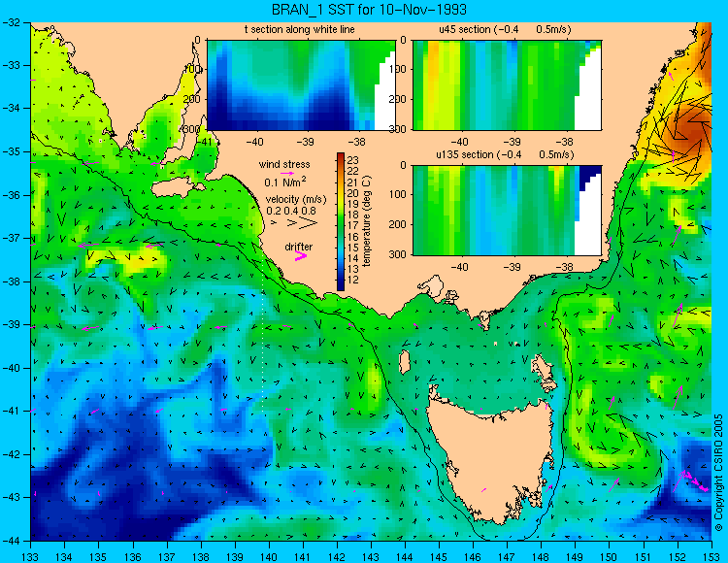The height and width of the screenshot is (563, 728).
Task: Click the "drifter" legend label
Action: tap(299, 247)
